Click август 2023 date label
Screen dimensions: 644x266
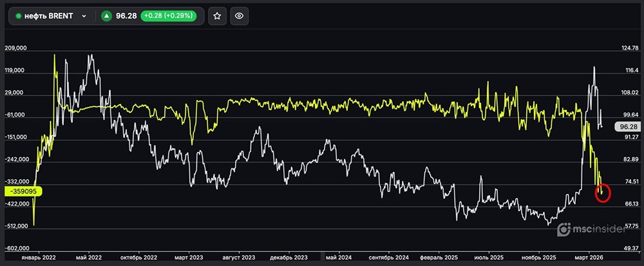pos(238,257)
